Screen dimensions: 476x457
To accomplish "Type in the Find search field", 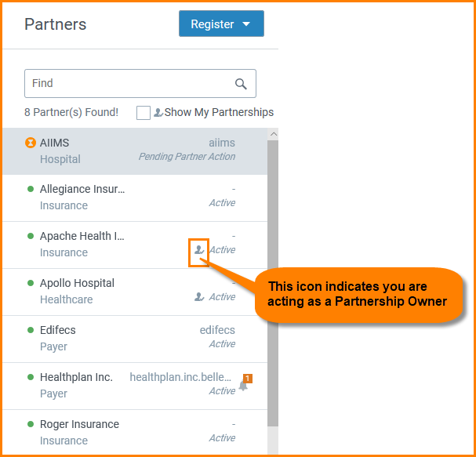I will point(129,84).
